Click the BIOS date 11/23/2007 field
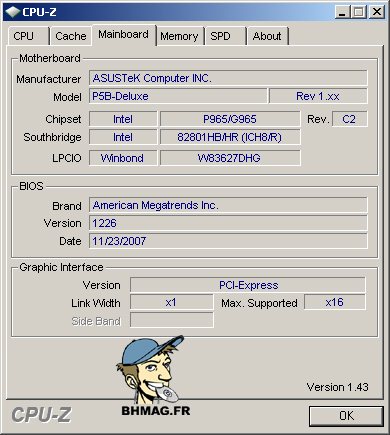The width and height of the screenshot is (390, 435). point(228,241)
